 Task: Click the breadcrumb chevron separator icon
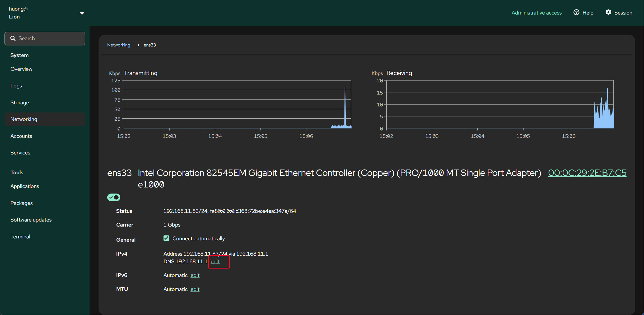click(138, 45)
